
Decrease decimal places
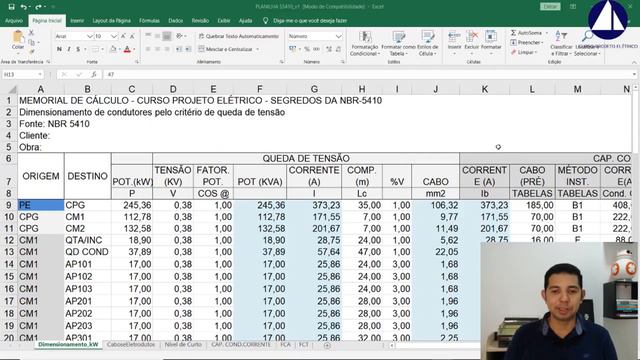click(x=338, y=49)
